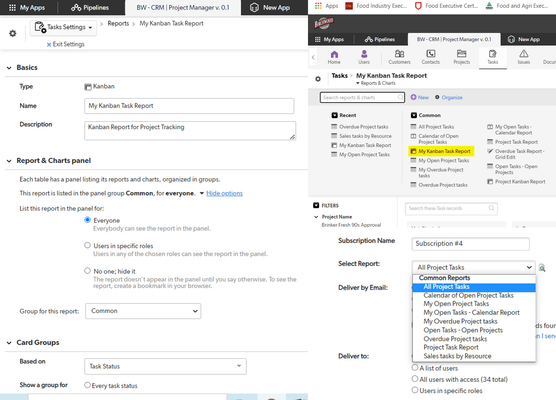Image resolution: width=556 pixels, height=400 pixels.
Task: Click the Description text area
Action: click(190, 131)
